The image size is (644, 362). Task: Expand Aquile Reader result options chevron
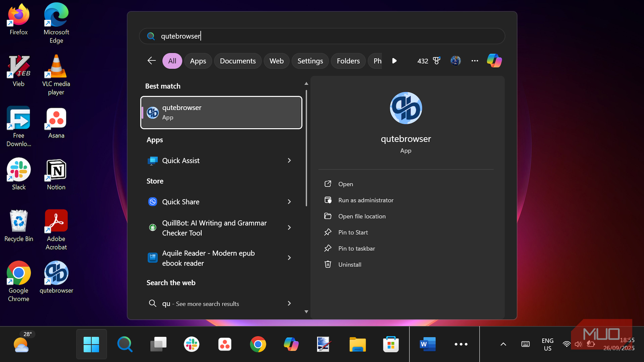click(x=289, y=258)
